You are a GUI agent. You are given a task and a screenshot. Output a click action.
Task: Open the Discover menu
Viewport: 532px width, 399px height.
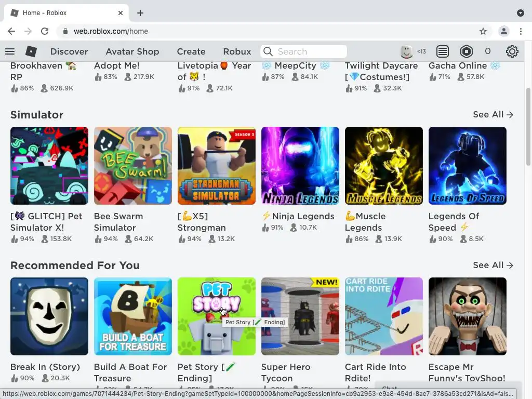[x=69, y=51]
